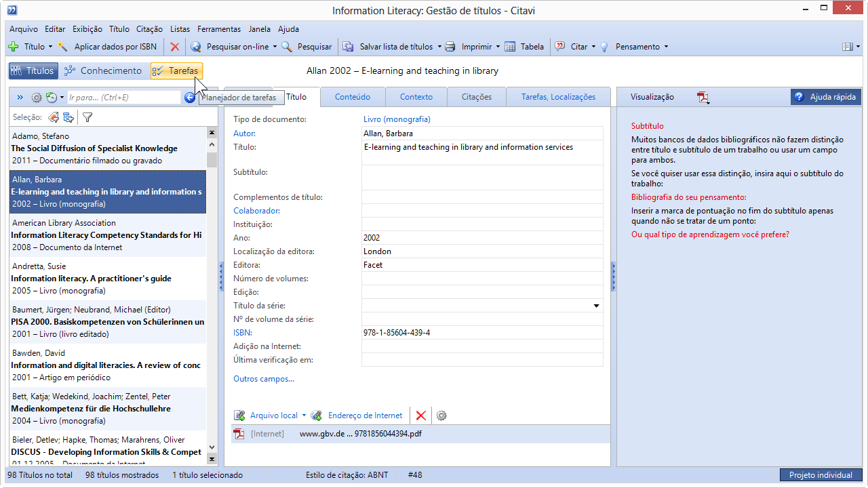Open Ajuda rápida help button
This screenshot has height=488, width=868.
coord(826,97)
